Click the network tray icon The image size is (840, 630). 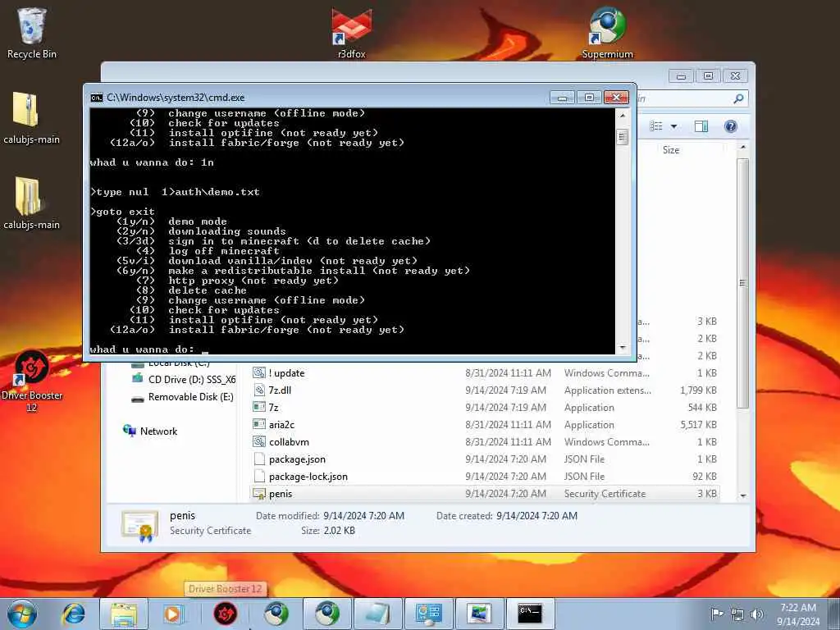(737, 614)
